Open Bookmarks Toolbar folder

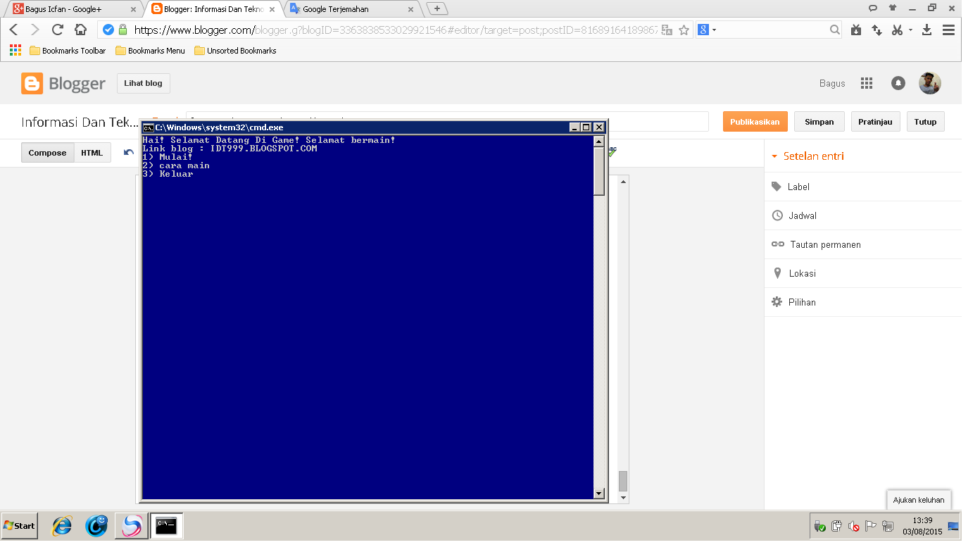68,51
